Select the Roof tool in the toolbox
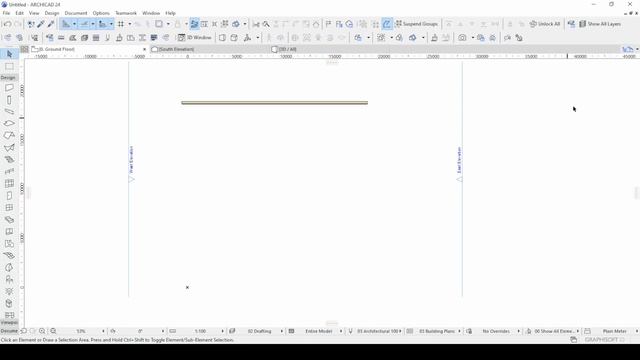Screen dimensions: 640x360 [9, 135]
